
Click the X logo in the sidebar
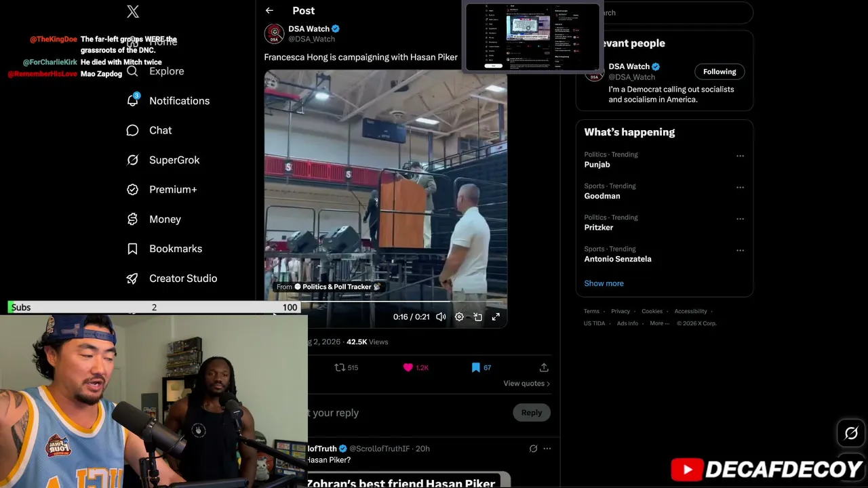pyautogui.click(x=133, y=12)
